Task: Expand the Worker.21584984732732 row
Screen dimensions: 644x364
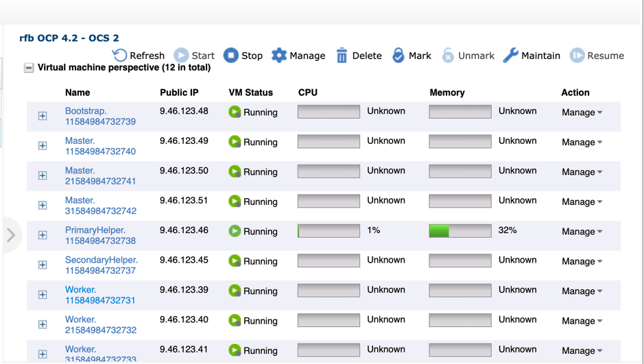Action: coord(43,324)
